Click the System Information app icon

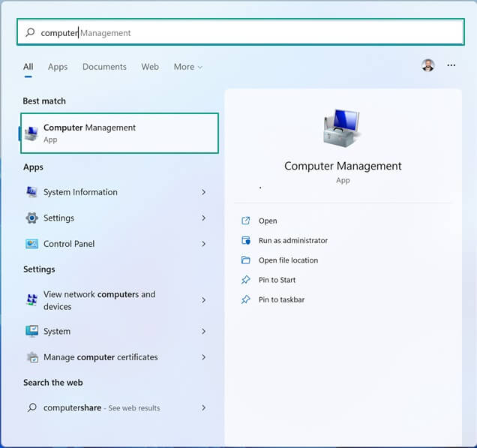(31, 192)
